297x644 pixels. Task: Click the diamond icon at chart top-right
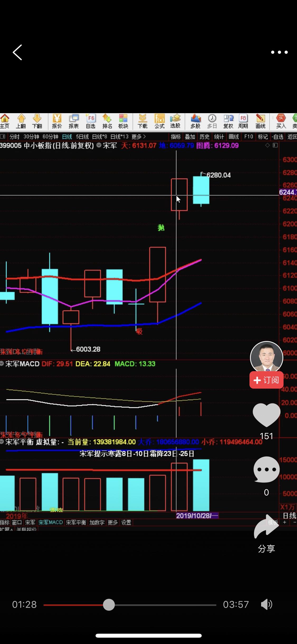click(x=267, y=145)
